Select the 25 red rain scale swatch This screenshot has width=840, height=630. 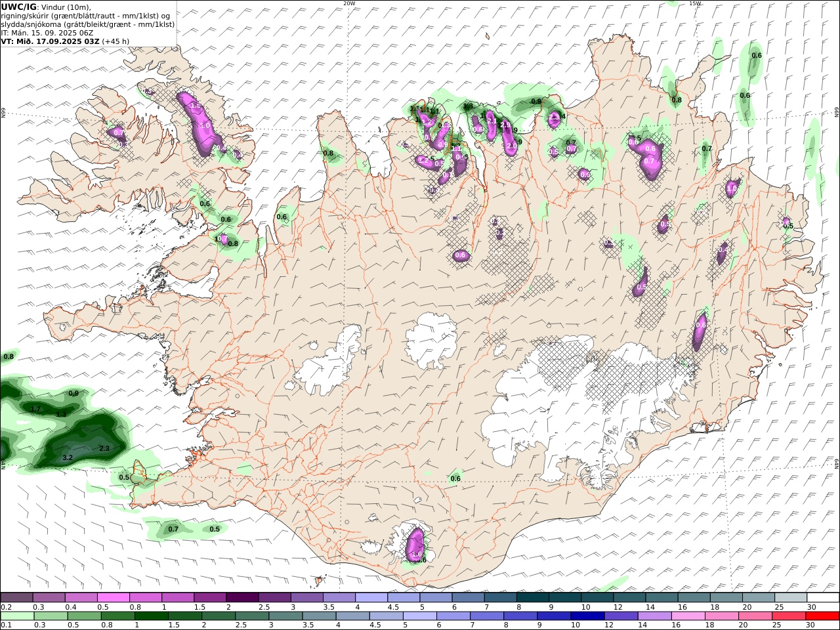tap(788, 616)
